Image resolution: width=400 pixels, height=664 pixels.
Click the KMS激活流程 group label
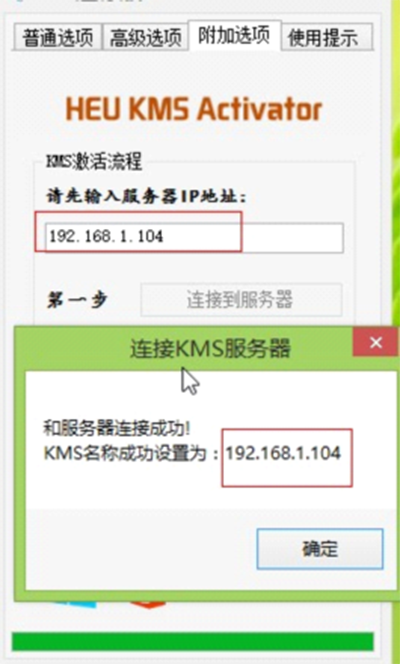tap(94, 162)
